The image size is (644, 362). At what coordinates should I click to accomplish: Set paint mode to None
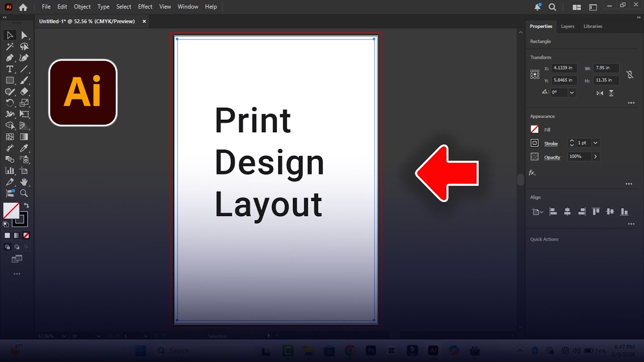tap(26, 235)
